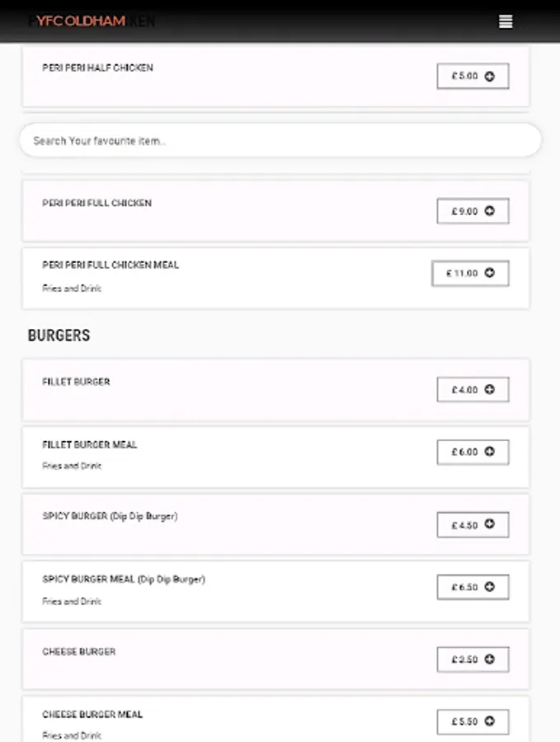Add Cheese Burger using plus icon

tap(489, 660)
